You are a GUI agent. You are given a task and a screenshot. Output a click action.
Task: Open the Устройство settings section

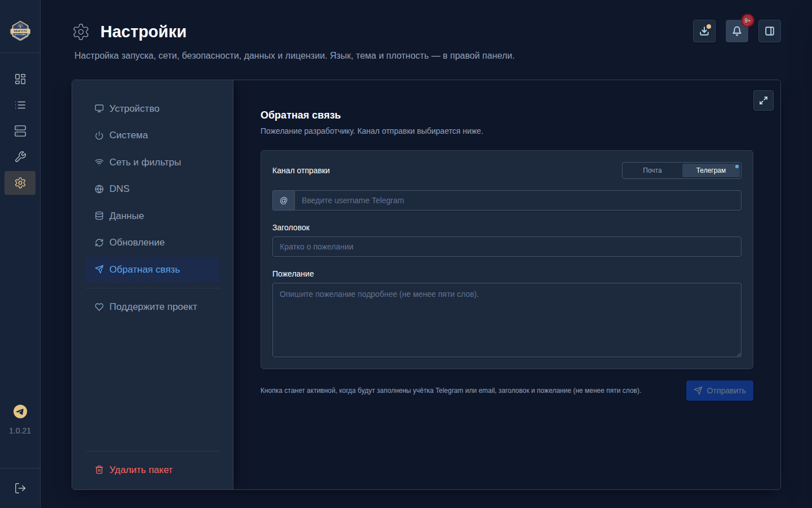[x=152, y=108]
